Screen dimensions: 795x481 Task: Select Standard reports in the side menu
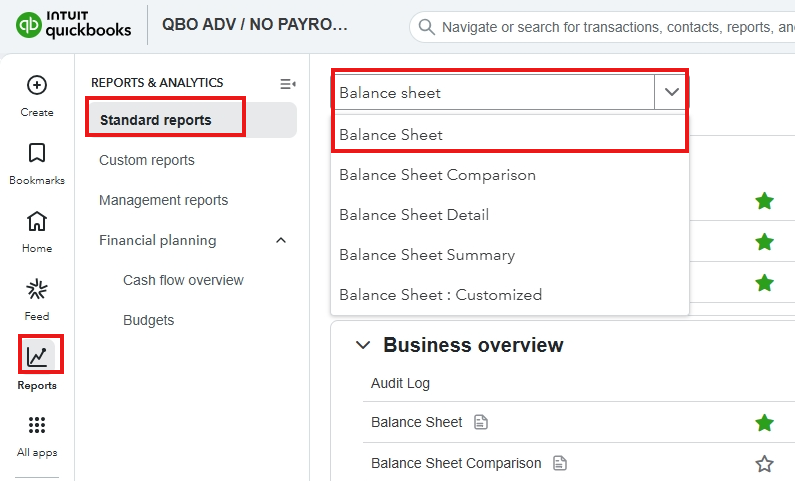click(156, 120)
